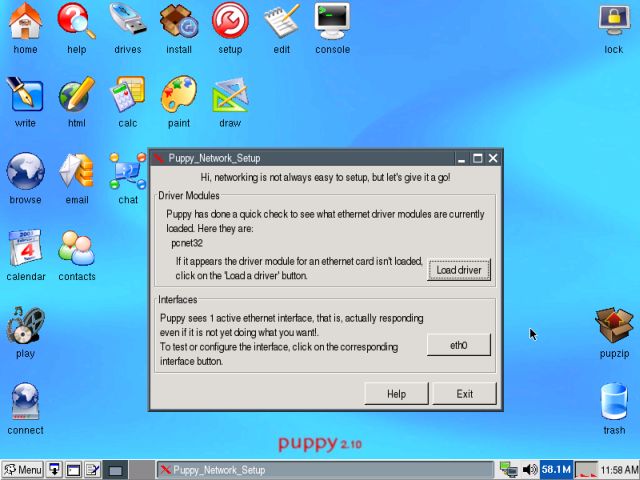The width and height of the screenshot is (640, 480).
Task: Select the first virtual desktop pager
Action: coord(116,470)
